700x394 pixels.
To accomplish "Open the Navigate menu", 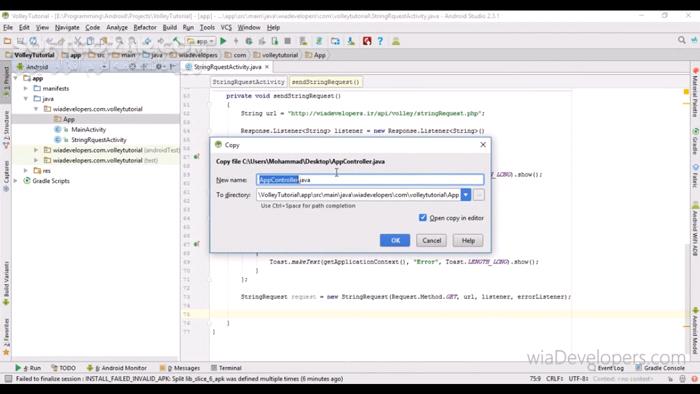I will (x=67, y=27).
